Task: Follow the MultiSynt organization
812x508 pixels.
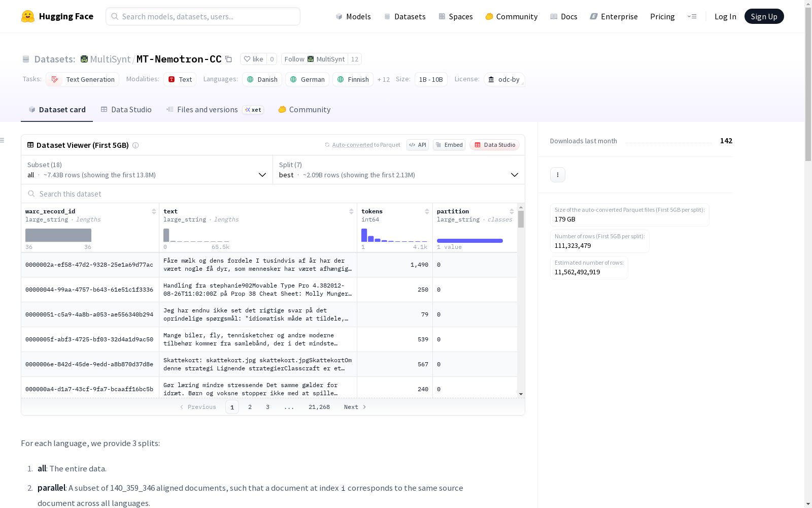Action: click(x=314, y=59)
